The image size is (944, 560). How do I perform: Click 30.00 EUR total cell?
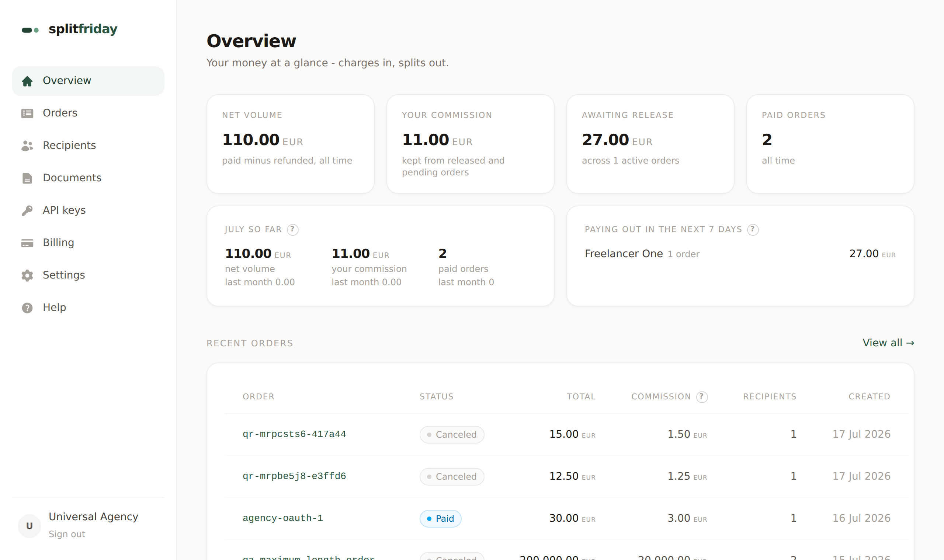pos(572,518)
